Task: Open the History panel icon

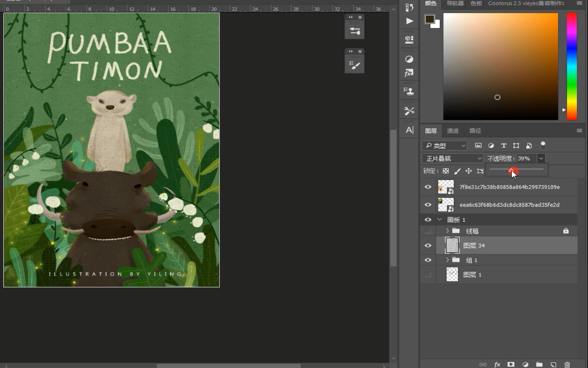Action: 409,7
